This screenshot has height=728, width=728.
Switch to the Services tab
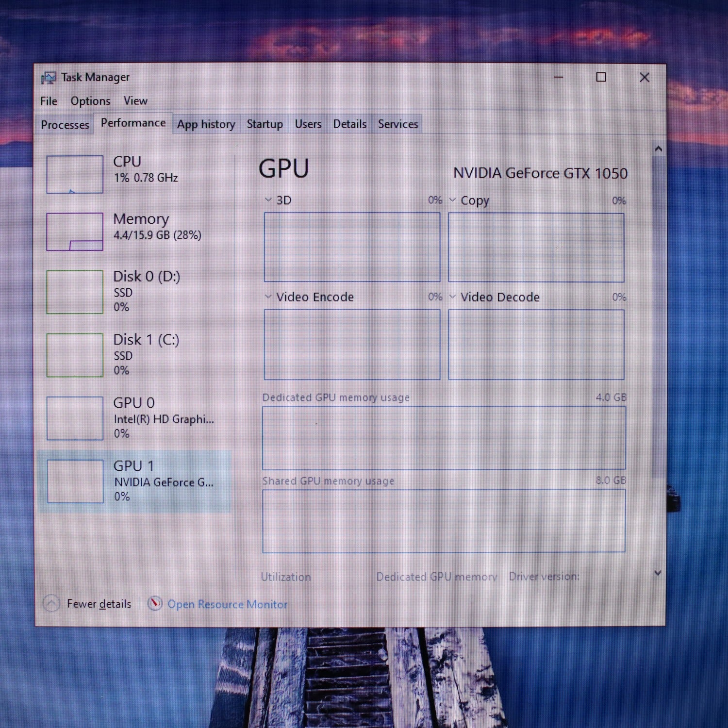point(398,124)
